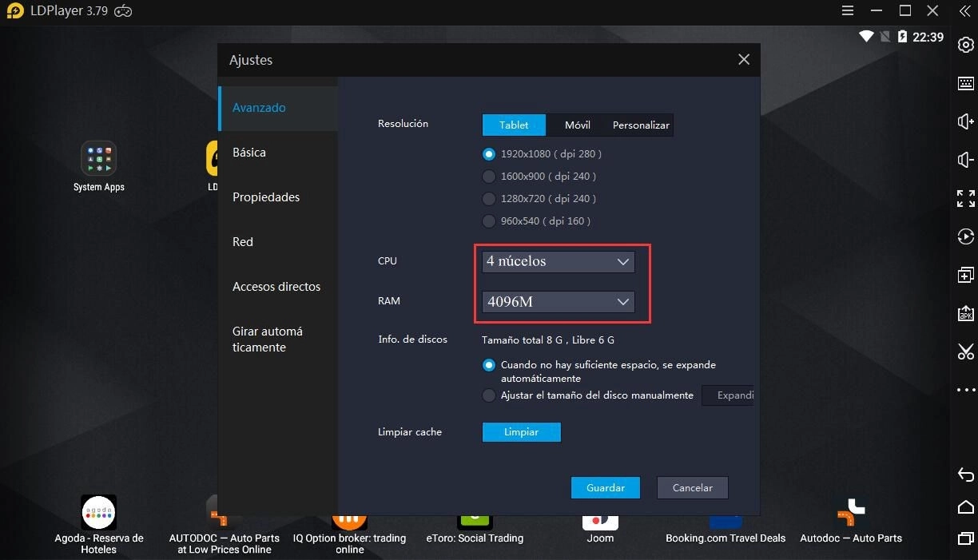The width and height of the screenshot is (978, 560).
Task: Decrease volume with the volume down icon
Action: pos(965,160)
